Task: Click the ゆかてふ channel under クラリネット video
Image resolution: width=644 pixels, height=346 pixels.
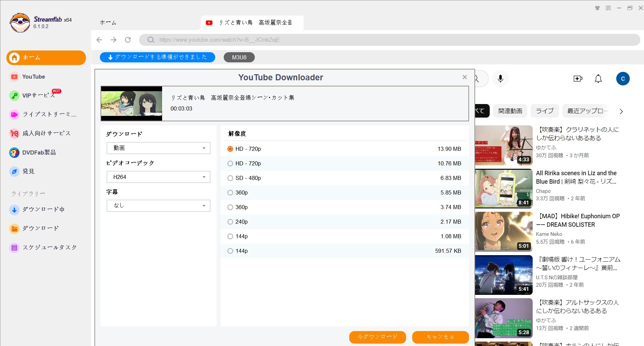Action: click(x=546, y=147)
